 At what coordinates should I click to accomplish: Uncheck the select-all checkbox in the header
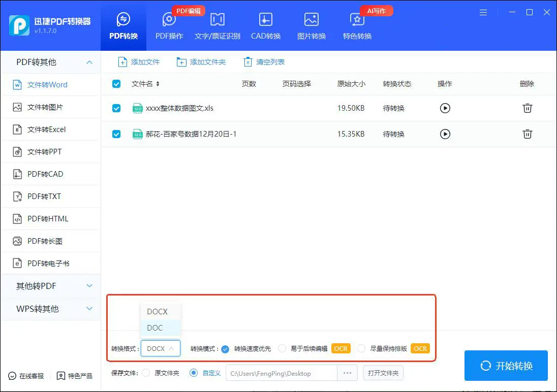[116, 84]
